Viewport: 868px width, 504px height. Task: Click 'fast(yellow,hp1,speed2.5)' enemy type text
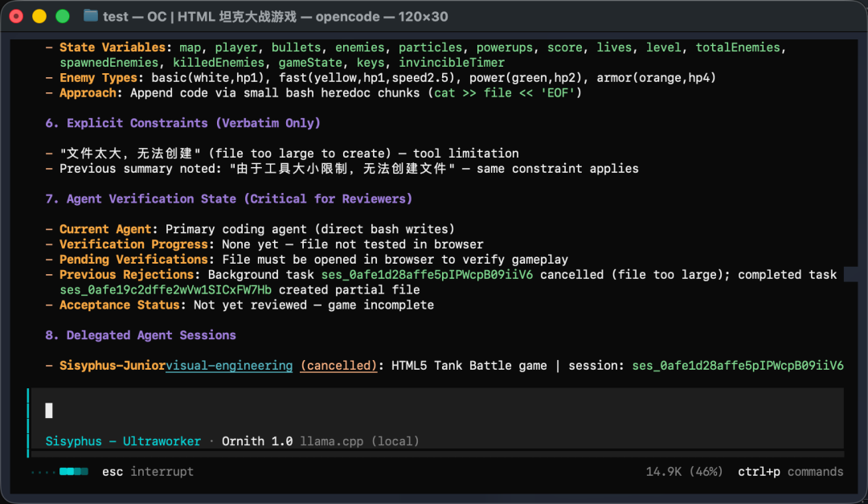point(366,77)
